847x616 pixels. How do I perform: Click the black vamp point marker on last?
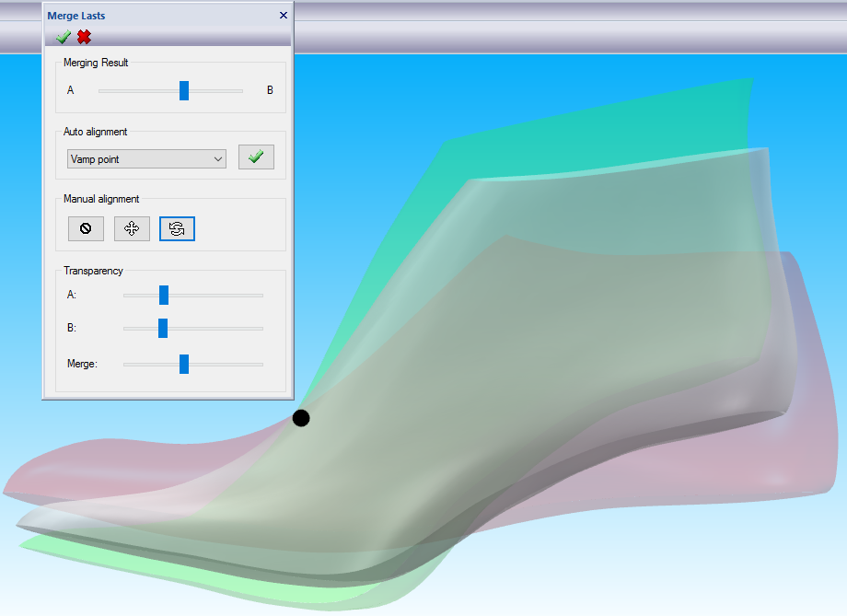click(301, 418)
